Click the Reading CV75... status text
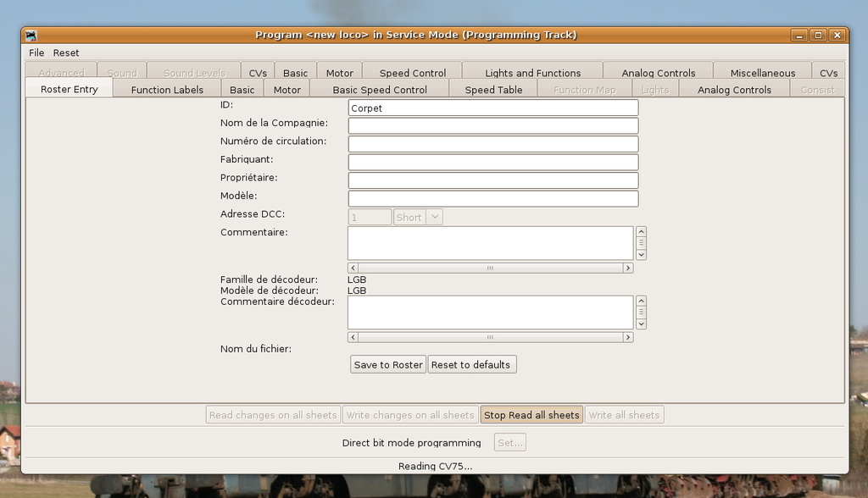The image size is (868, 498). coord(435,466)
